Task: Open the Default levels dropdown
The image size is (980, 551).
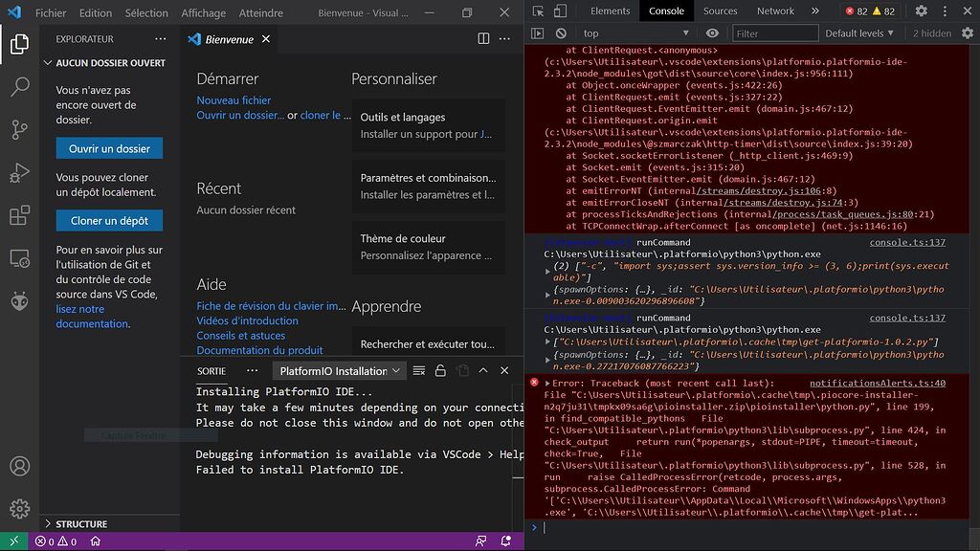Action: click(x=859, y=33)
